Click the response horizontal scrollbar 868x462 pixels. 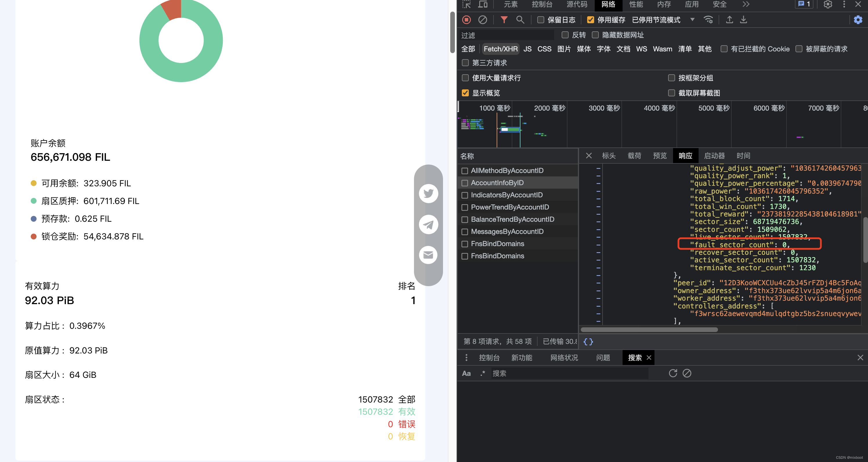[x=649, y=330]
